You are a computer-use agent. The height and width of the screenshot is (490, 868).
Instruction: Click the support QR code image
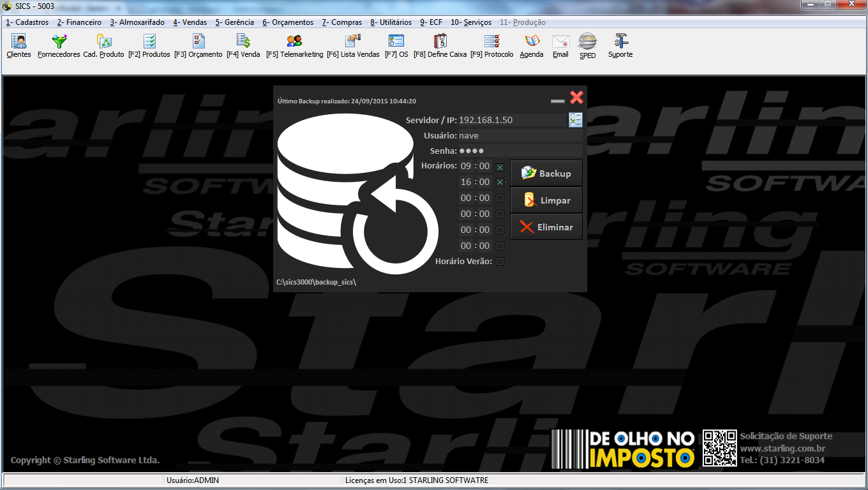point(720,448)
